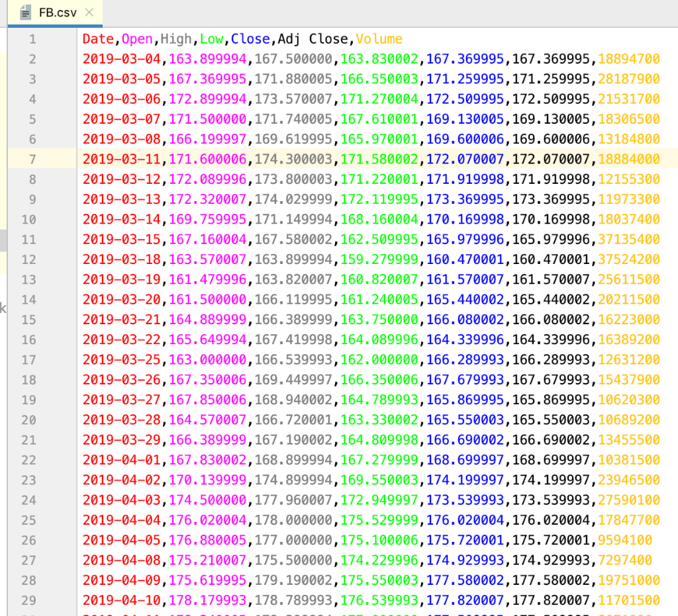This screenshot has width=678, height=616.
Task: Click the date 2019-04-09
Action: tap(122, 580)
